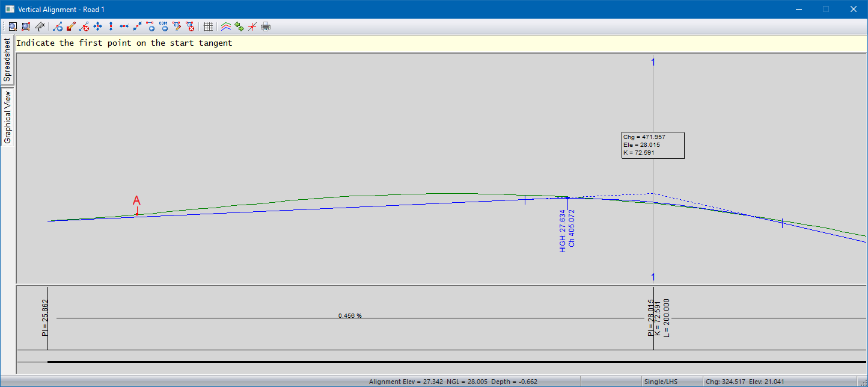868x387 pixels.
Task: Select the four-arrow move PI tool
Action: 97,26
